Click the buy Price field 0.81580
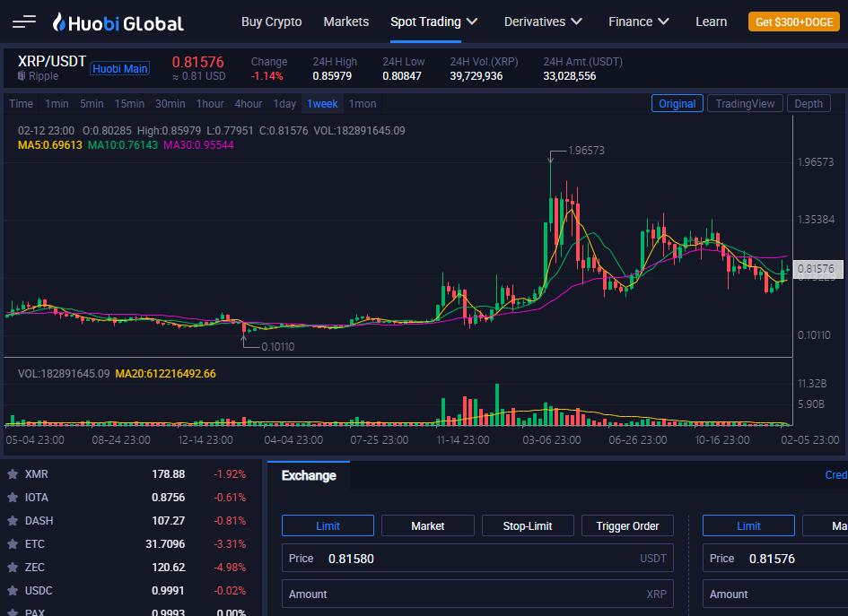Viewport: 848px width, 616px height. point(477,559)
